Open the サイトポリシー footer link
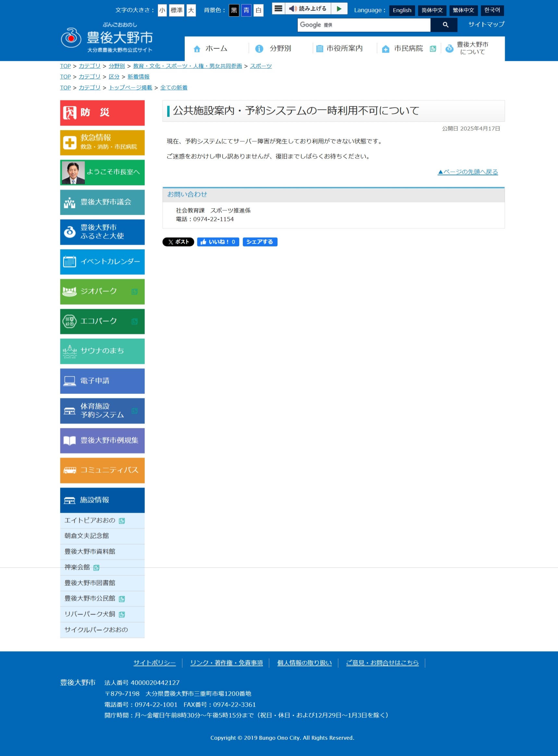The image size is (558, 756). [x=155, y=663]
